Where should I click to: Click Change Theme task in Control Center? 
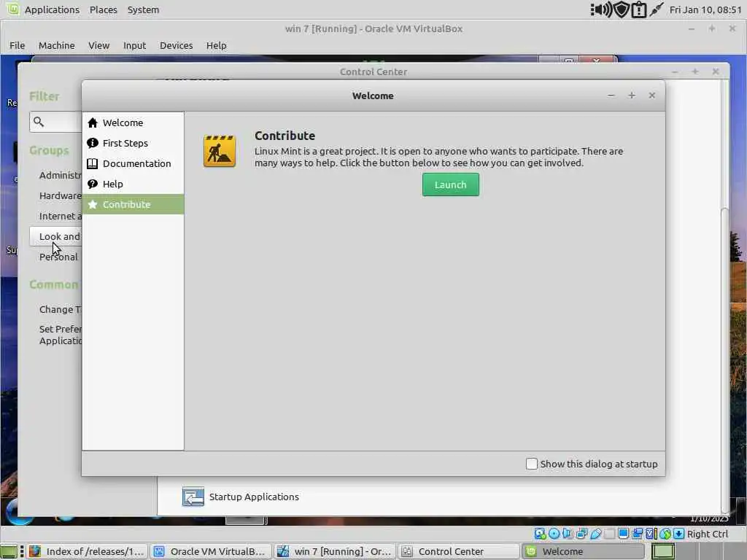point(60,309)
